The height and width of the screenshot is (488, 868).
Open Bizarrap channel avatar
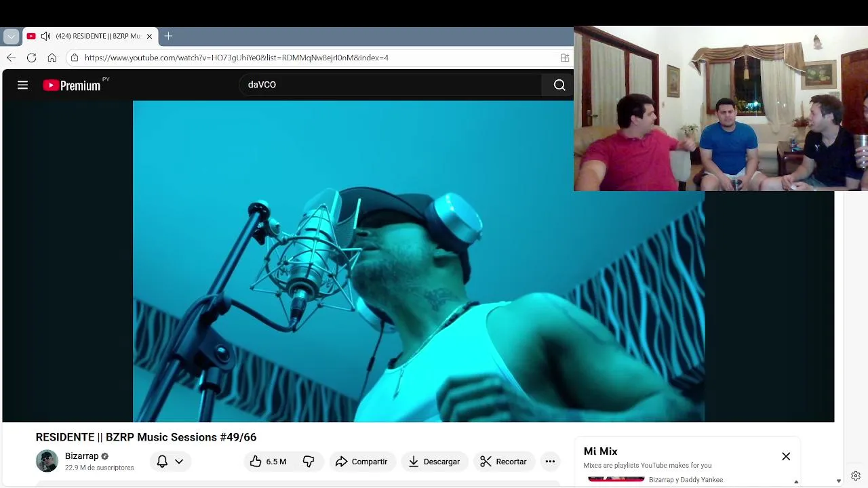47,461
